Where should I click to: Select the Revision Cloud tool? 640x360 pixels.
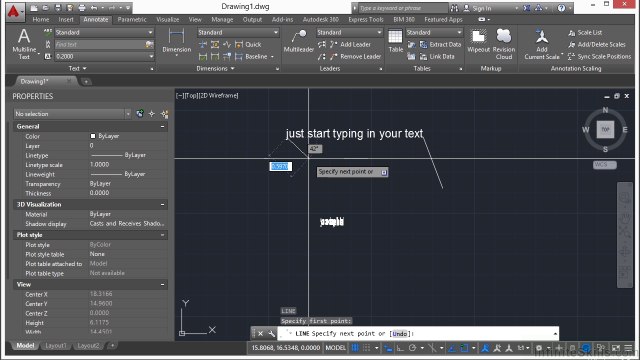(x=504, y=44)
